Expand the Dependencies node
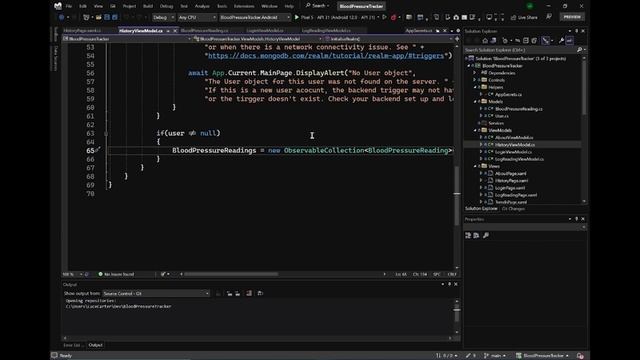 click(475, 73)
